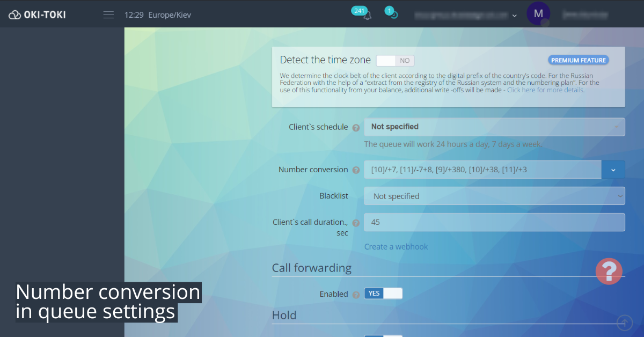Toggle the switch under the Hold section
This screenshot has height=337, width=644.
(x=383, y=335)
